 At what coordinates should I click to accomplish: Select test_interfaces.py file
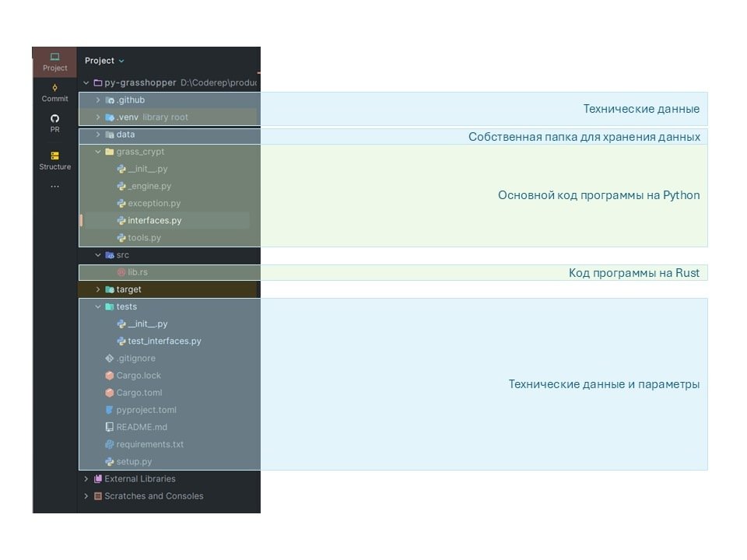pyautogui.click(x=164, y=341)
